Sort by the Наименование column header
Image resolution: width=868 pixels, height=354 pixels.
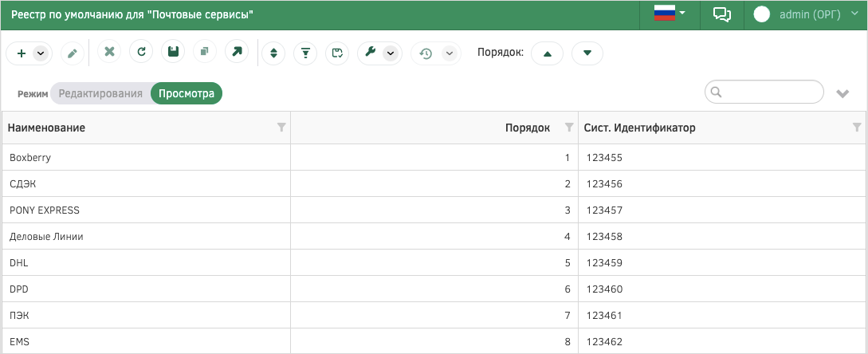(46, 128)
